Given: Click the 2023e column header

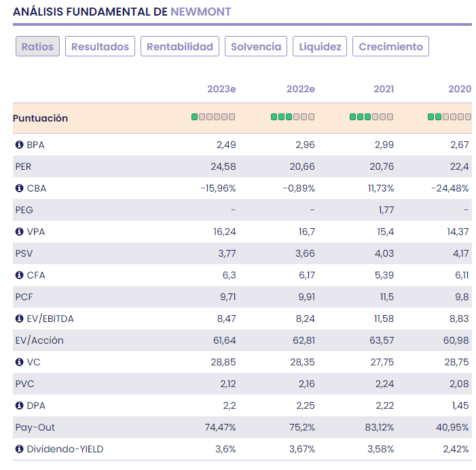Looking at the screenshot, I should [x=221, y=89].
